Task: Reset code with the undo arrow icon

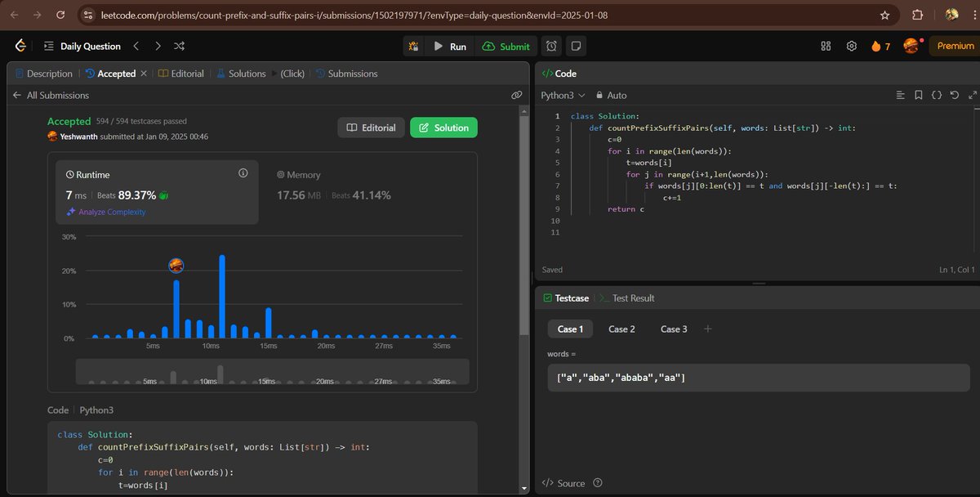Action: coord(955,95)
